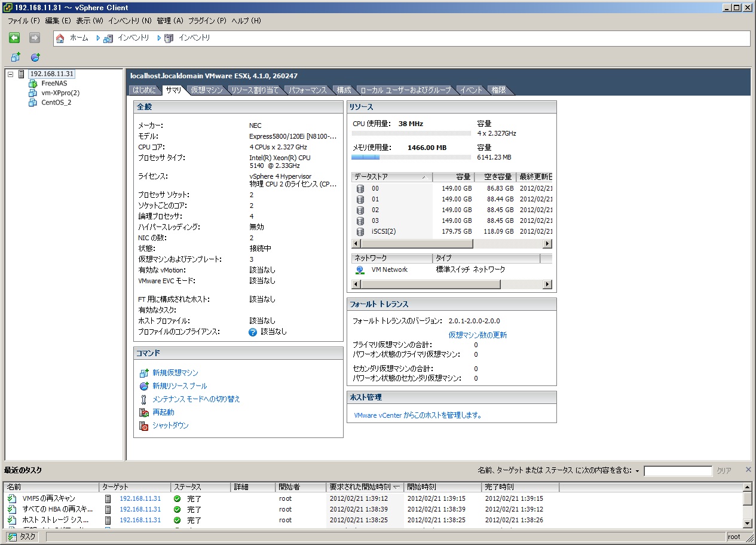Click the Home house icon in breadcrumb

pyautogui.click(x=60, y=38)
